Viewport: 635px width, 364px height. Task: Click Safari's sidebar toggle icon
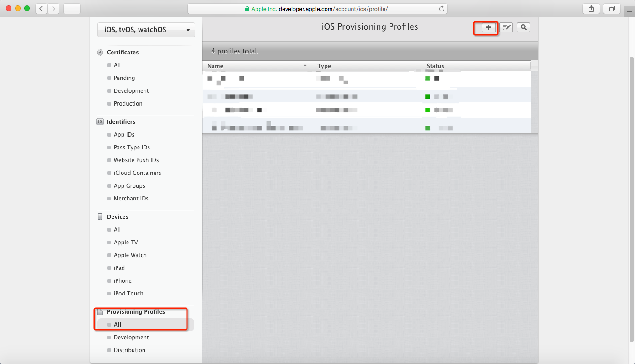[72, 9]
